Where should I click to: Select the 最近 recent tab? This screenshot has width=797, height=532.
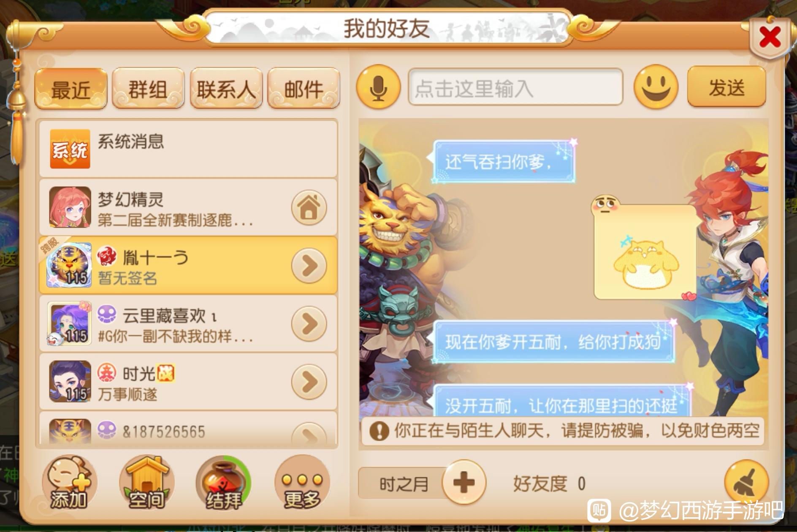pyautogui.click(x=70, y=89)
